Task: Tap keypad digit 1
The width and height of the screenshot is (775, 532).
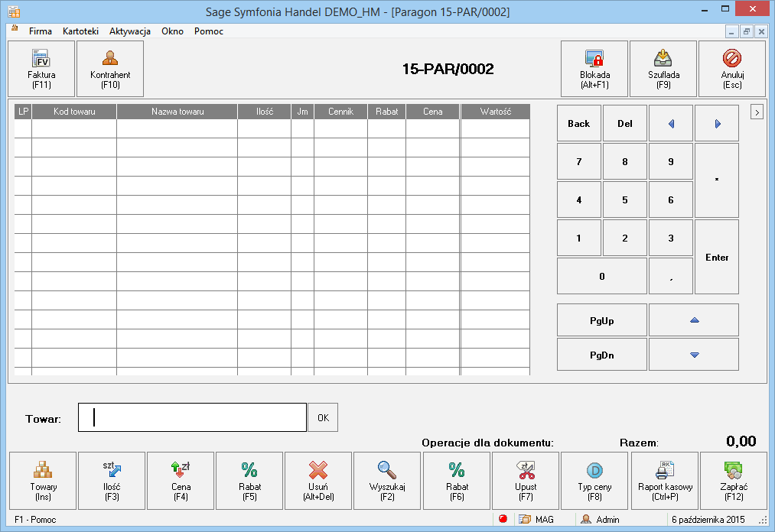Action: [579, 238]
